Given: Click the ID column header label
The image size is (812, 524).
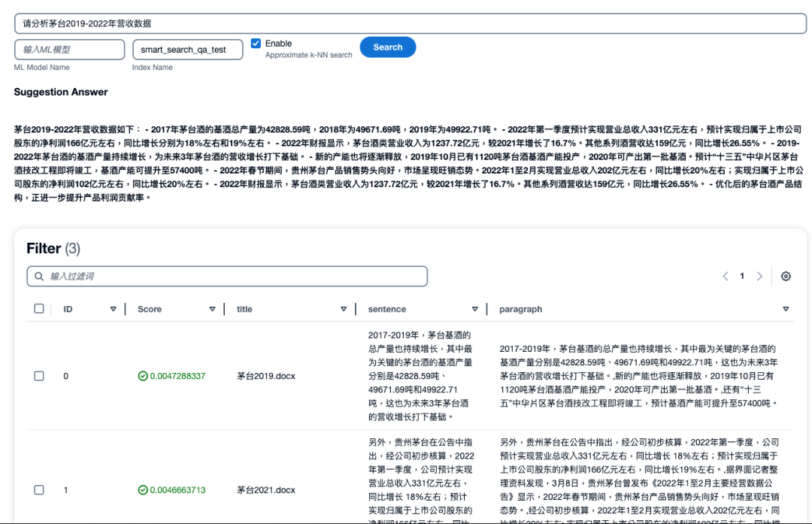Looking at the screenshot, I should click(x=68, y=309).
